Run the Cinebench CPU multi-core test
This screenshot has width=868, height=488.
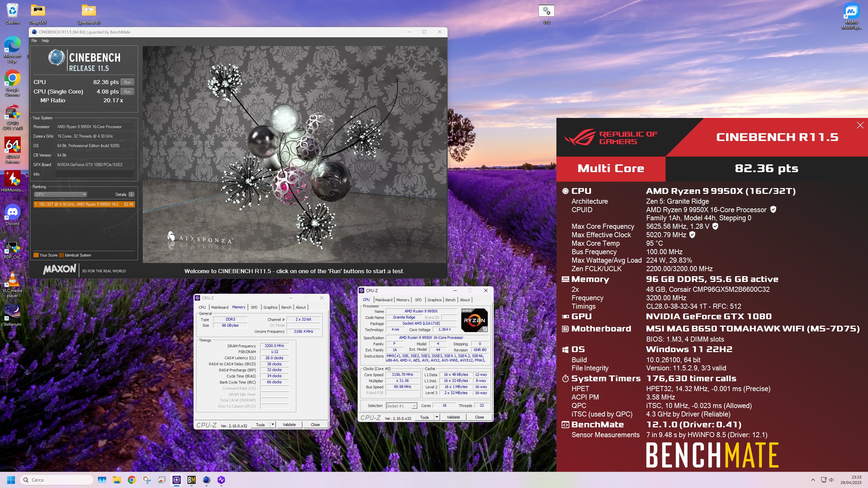(127, 82)
